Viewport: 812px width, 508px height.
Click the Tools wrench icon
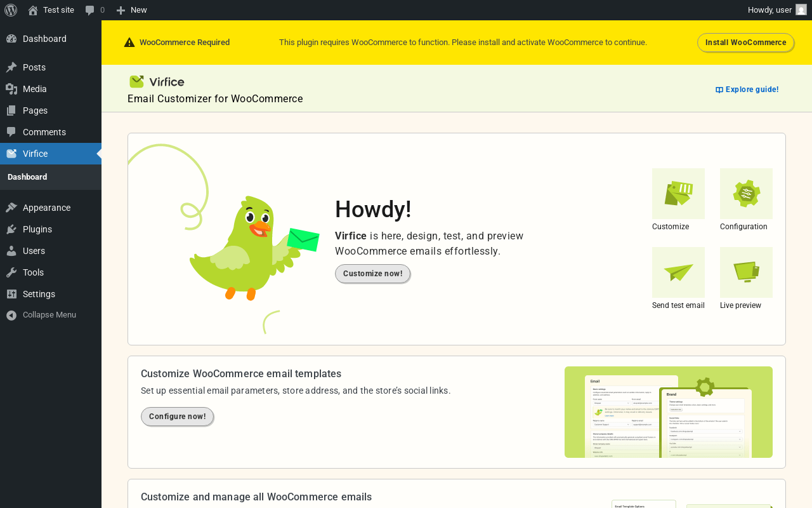(11, 272)
